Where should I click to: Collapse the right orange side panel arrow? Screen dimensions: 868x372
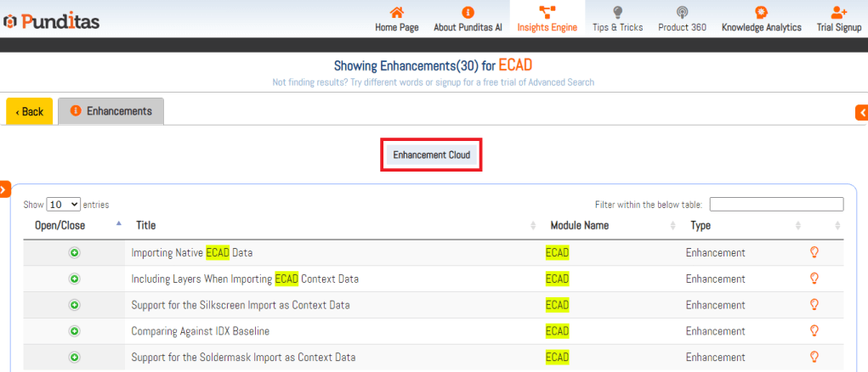click(862, 112)
